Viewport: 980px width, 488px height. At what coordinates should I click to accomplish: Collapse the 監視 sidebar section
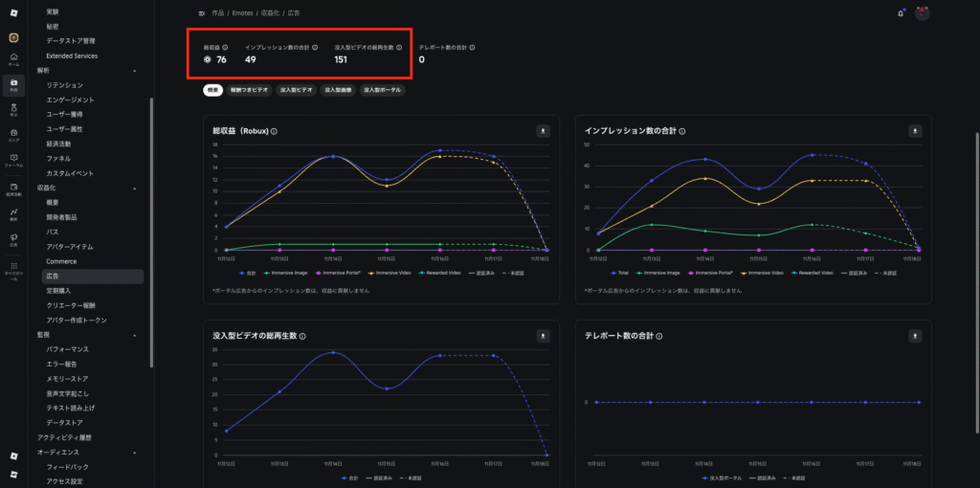tap(134, 335)
